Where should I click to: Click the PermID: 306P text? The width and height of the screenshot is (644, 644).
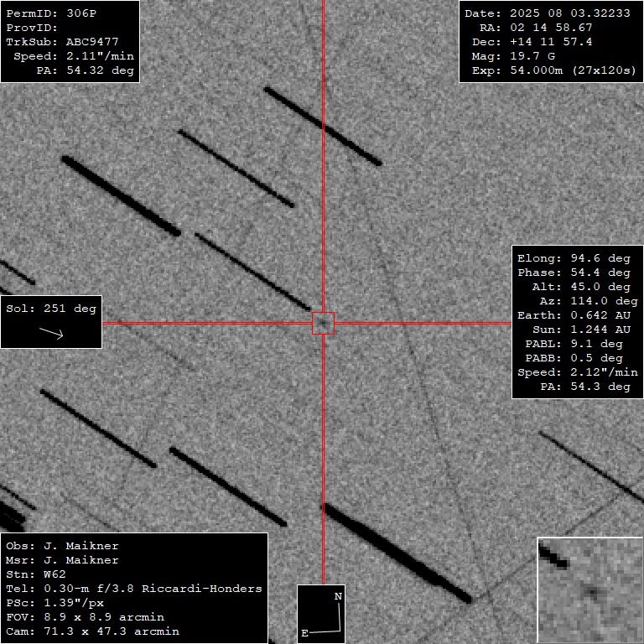tap(51, 13)
